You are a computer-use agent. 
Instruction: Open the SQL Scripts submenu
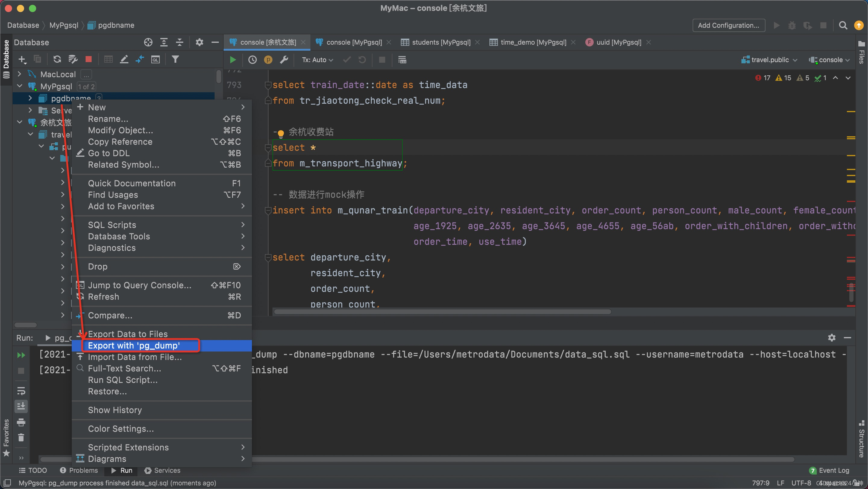coord(162,225)
